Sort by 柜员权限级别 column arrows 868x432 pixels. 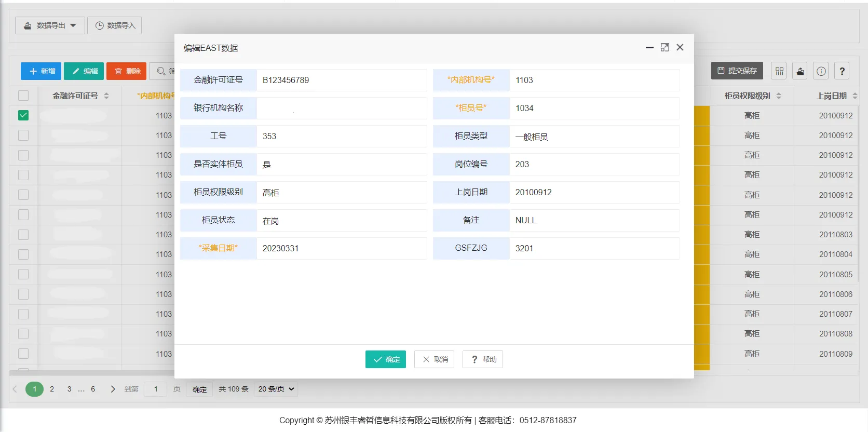click(x=778, y=96)
